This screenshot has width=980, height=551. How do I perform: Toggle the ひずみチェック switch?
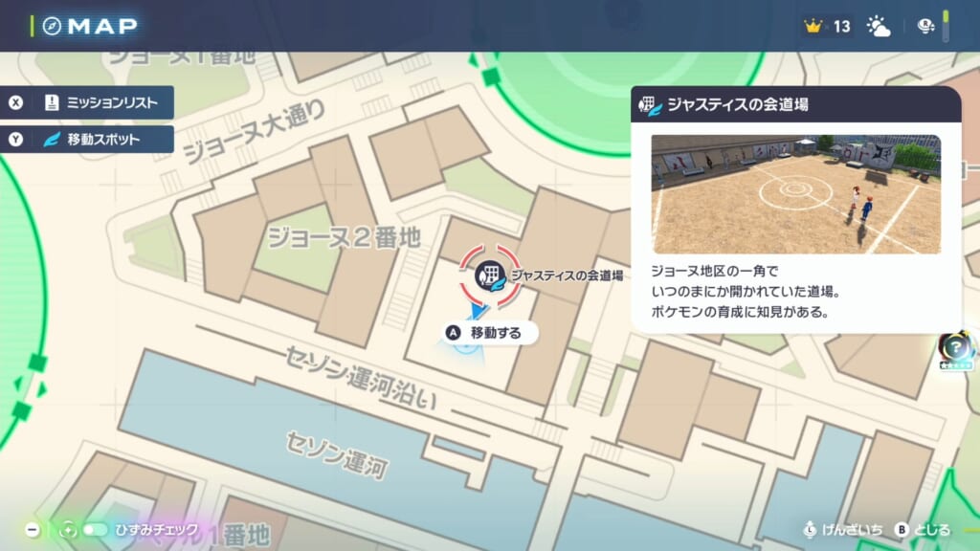[95, 529]
